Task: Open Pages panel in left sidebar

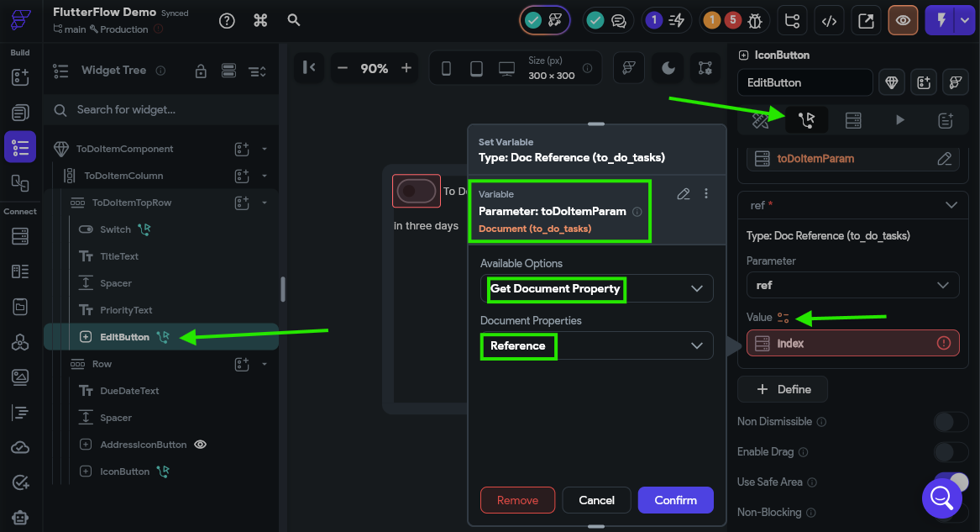Action: pyautogui.click(x=20, y=113)
